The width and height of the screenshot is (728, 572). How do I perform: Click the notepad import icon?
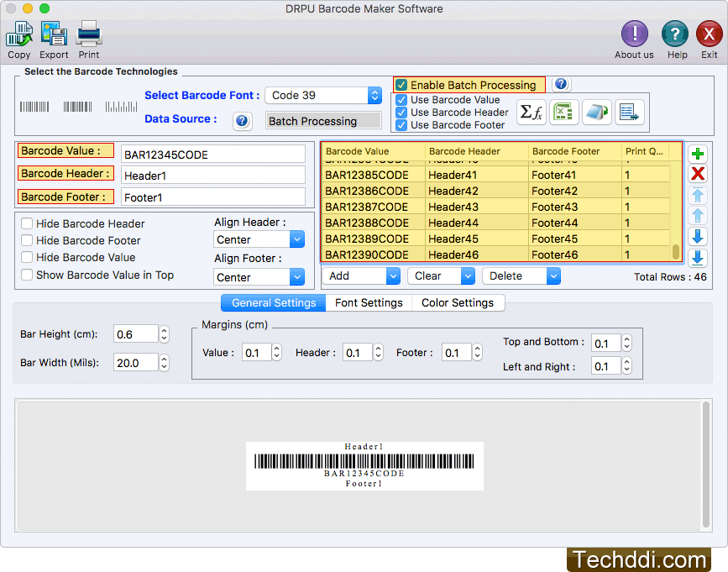coord(597,113)
